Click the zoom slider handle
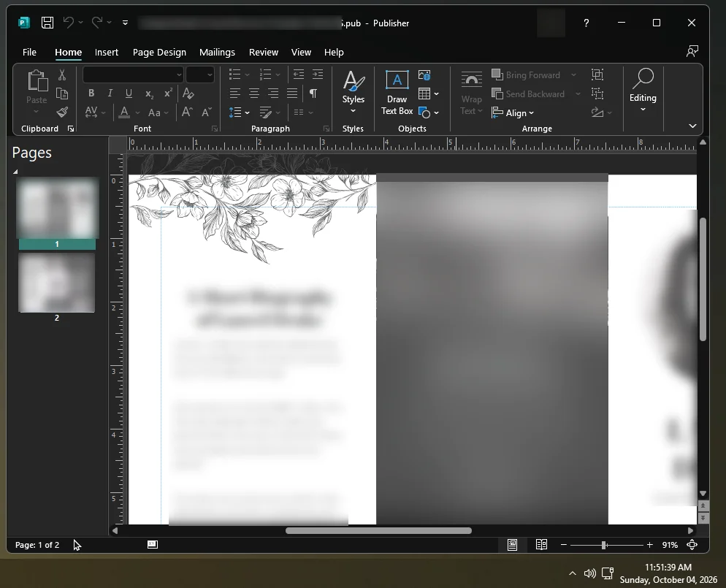Image resolution: width=726 pixels, height=588 pixels. [x=604, y=545]
